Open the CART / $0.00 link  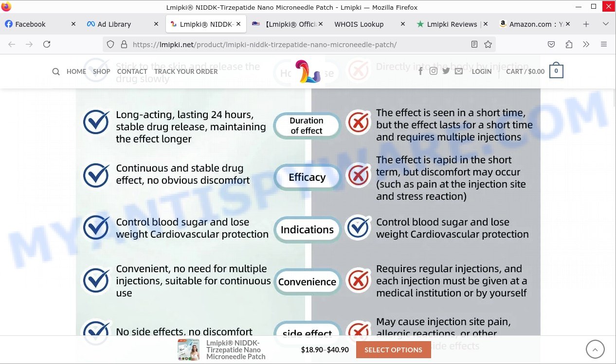[x=525, y=71]
